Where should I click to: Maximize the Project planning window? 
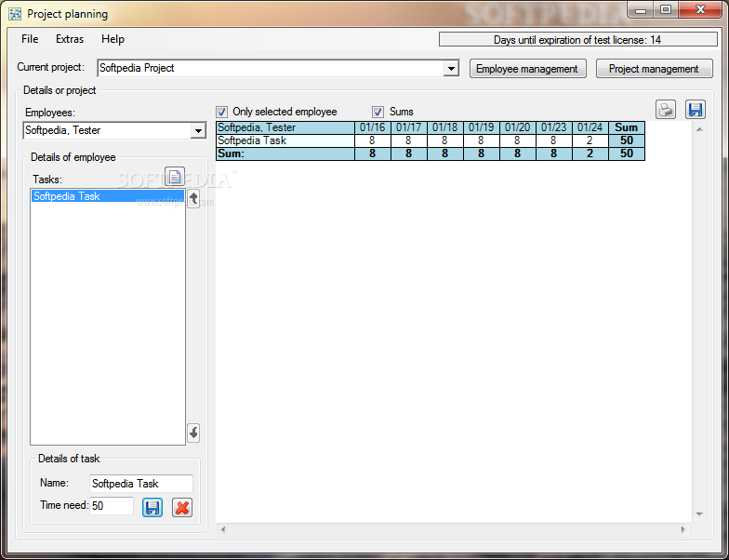[x=666, y=9]
